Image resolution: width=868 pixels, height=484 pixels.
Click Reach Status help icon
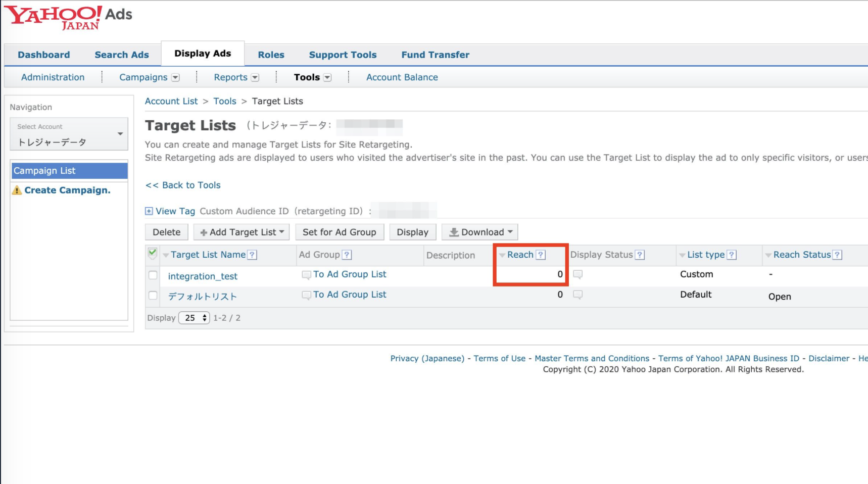[x=837, y=255]
